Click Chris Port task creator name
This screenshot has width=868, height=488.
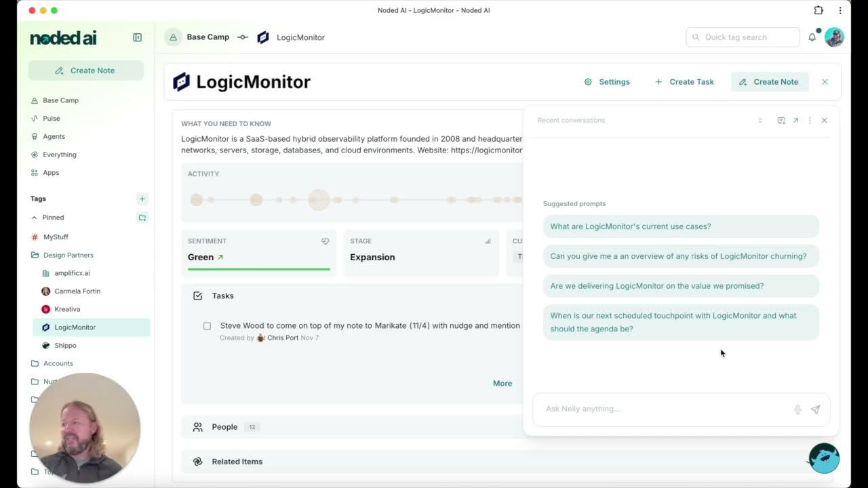(x=283, y=338)
